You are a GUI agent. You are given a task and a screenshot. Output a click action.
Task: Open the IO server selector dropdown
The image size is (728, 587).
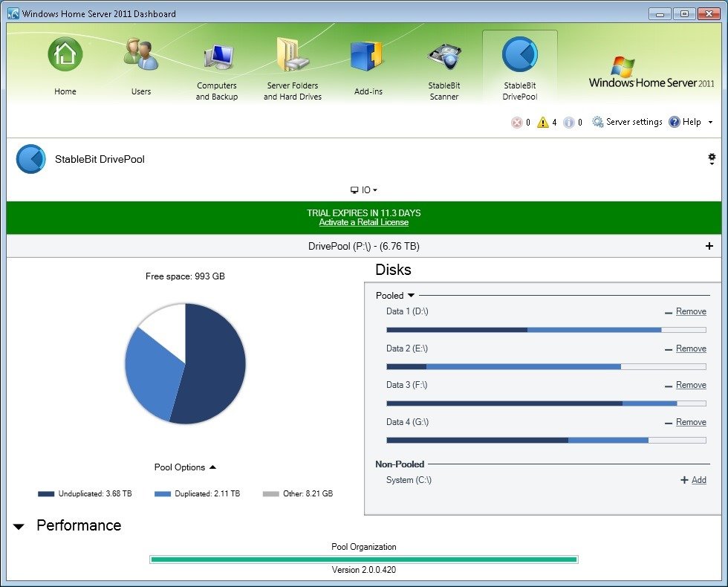[363, 190]
